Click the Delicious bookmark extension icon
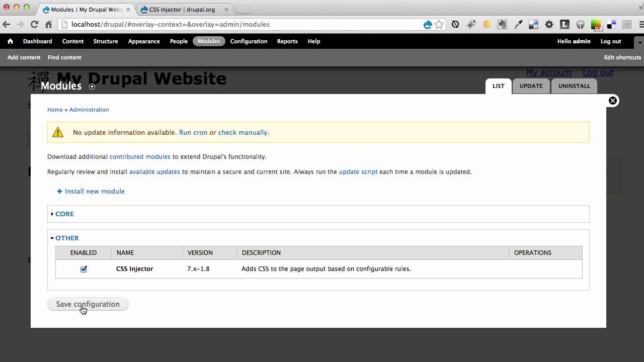 (x=611, y=24)
